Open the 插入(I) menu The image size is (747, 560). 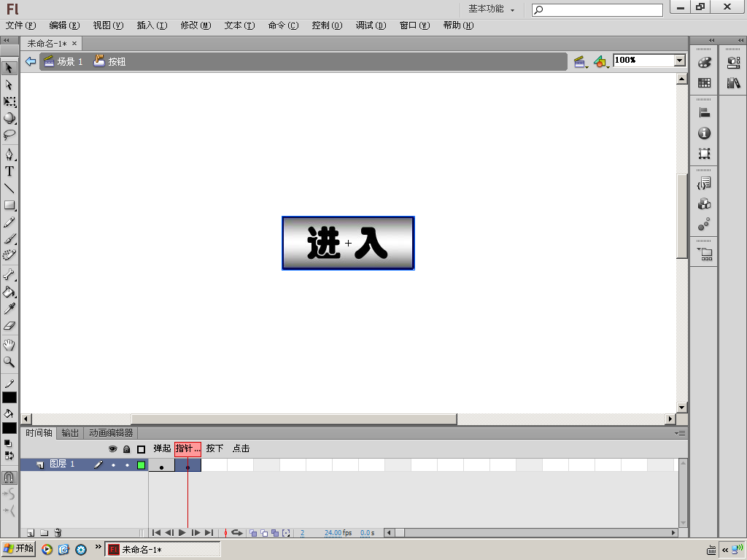coord(152,26)
